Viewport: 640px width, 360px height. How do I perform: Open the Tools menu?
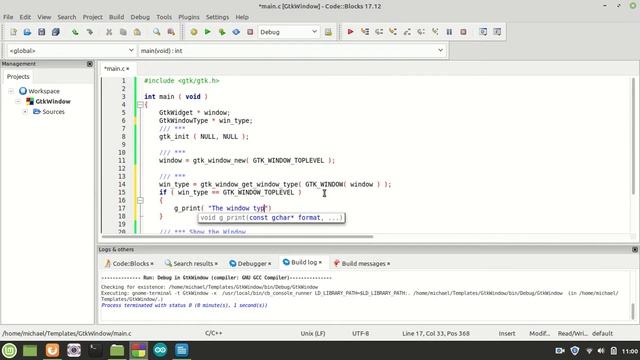[x=164, y=17]
